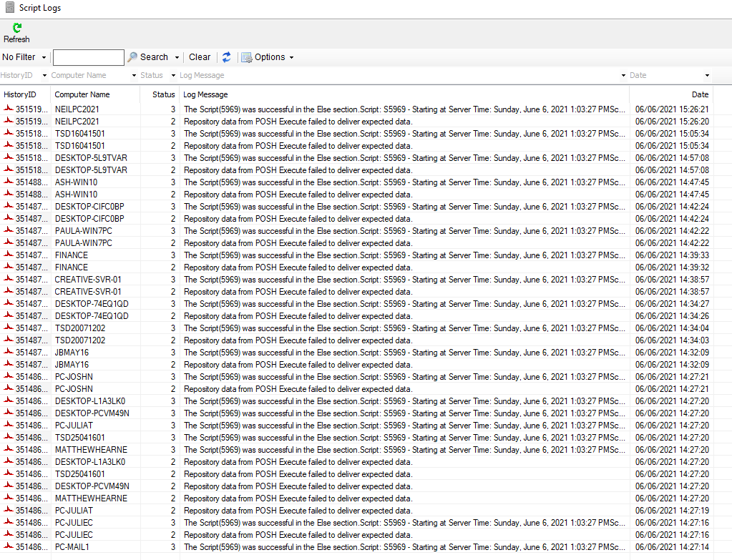Image resolution: width=732 pixels, height=560 pixels.
Task: Click inside the search text box
Action: [88, 57]
